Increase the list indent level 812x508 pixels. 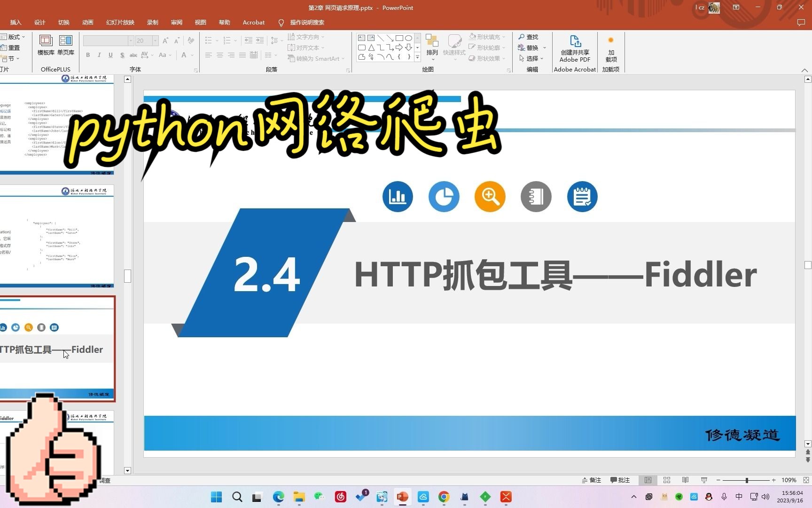(260, 41)
